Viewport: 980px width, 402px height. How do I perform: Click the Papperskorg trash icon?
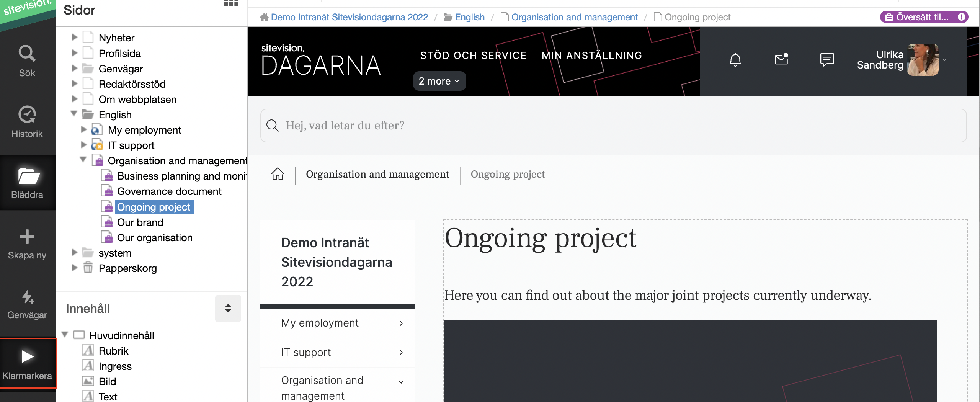point(88,268)
